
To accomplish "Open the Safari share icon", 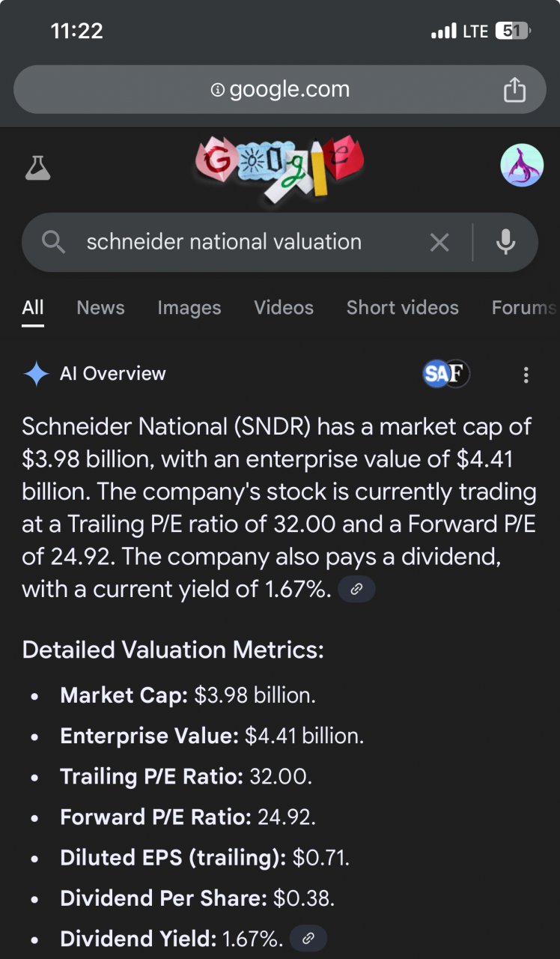I will (x=514, y=90).
